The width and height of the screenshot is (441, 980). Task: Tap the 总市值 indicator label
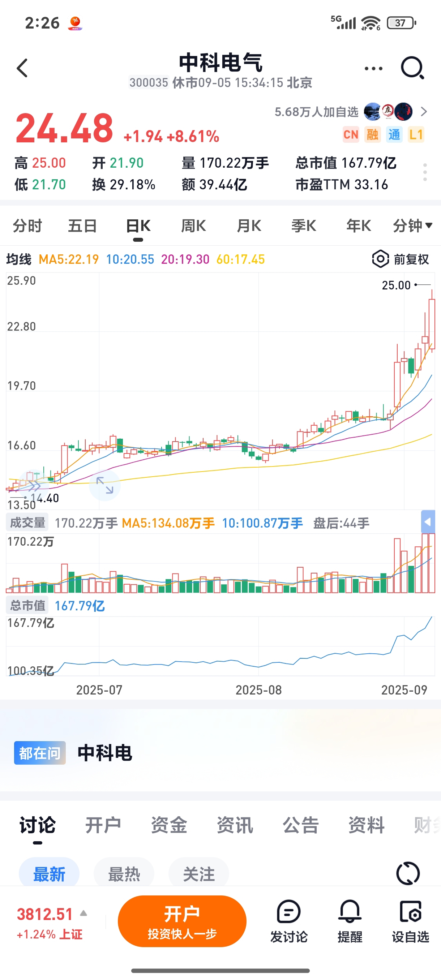[27, 605]
